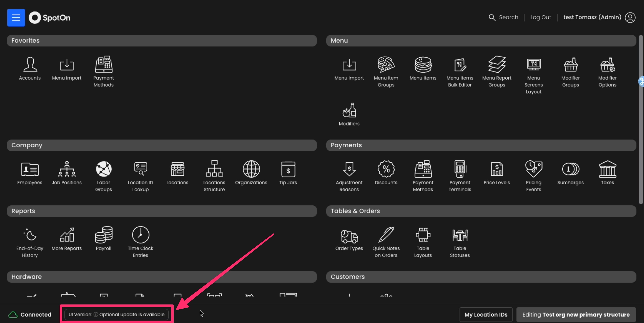Click the Payments section header
The height and width of the screenshot is (323, 644).
pyautogui.click(x=481, y=145)
